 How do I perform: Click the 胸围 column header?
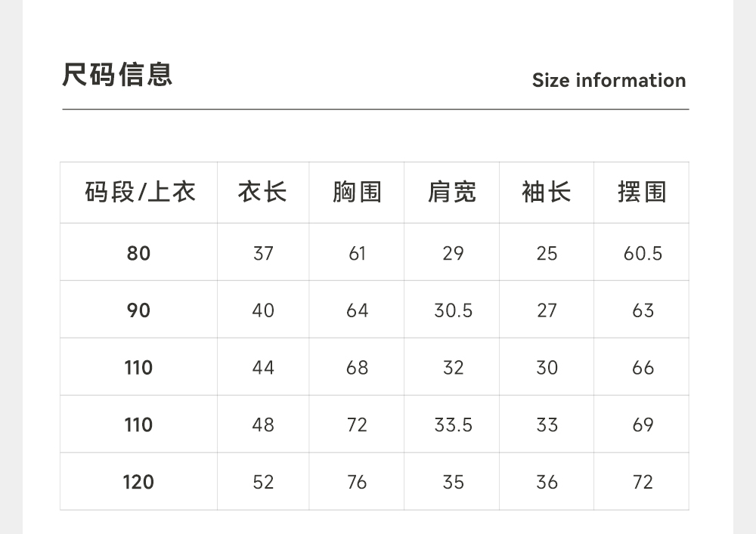tap(357, 192)
